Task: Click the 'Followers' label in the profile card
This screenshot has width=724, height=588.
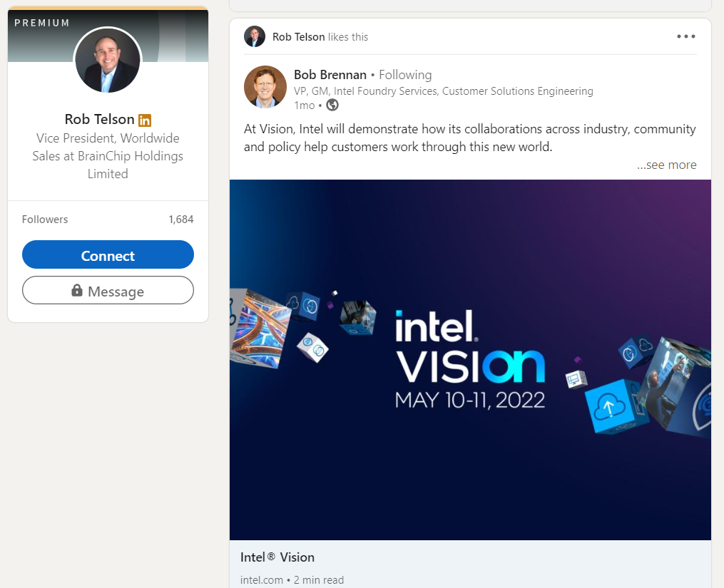Action: pyautogui.click(x=45, y=220)
